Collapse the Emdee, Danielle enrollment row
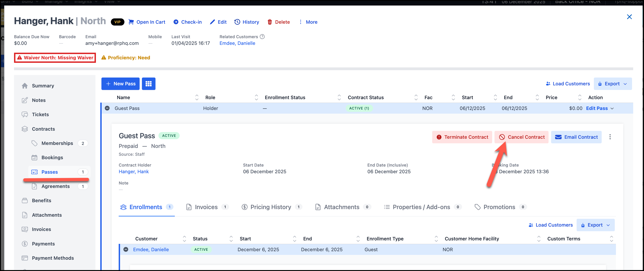The height and width of the screenshot is (271, 644). [126, 250]
